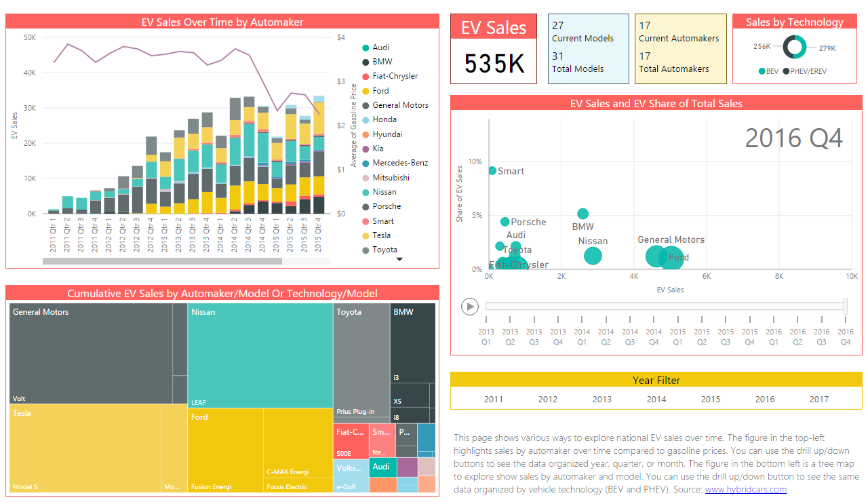Select Porsche legend entry
Screen dimensions: 868x502
tap(382, 206)
